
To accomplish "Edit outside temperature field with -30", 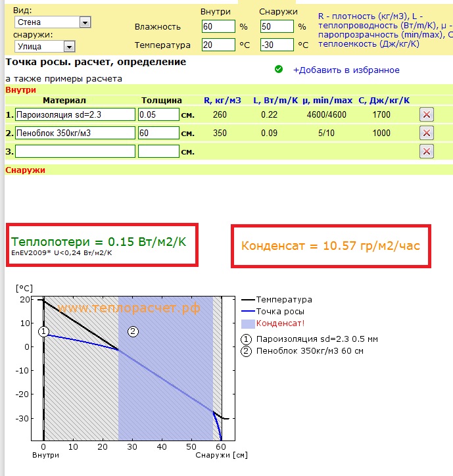I will pyautogui.click(x=277, y=45).
